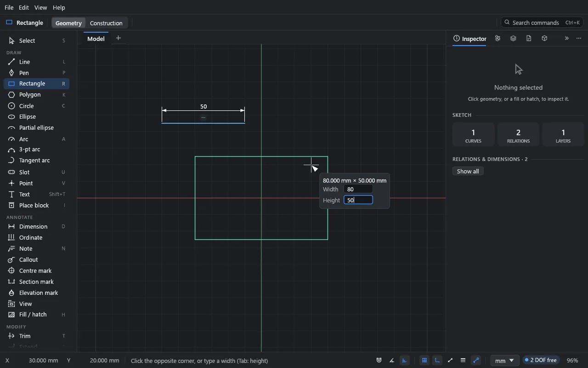Viewport: 588px width, 368px height.
Task: Open the mm units dropdown
Action: click(505, 361)
